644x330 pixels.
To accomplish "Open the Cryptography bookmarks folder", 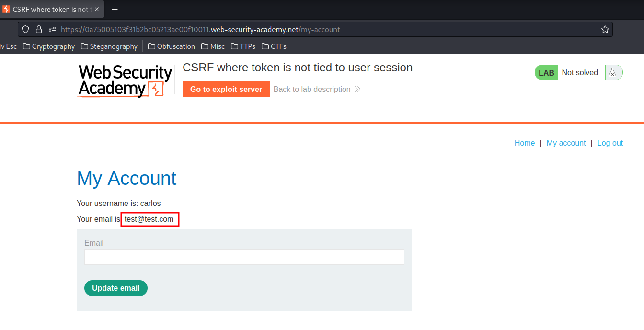I will tap(49, 46).
